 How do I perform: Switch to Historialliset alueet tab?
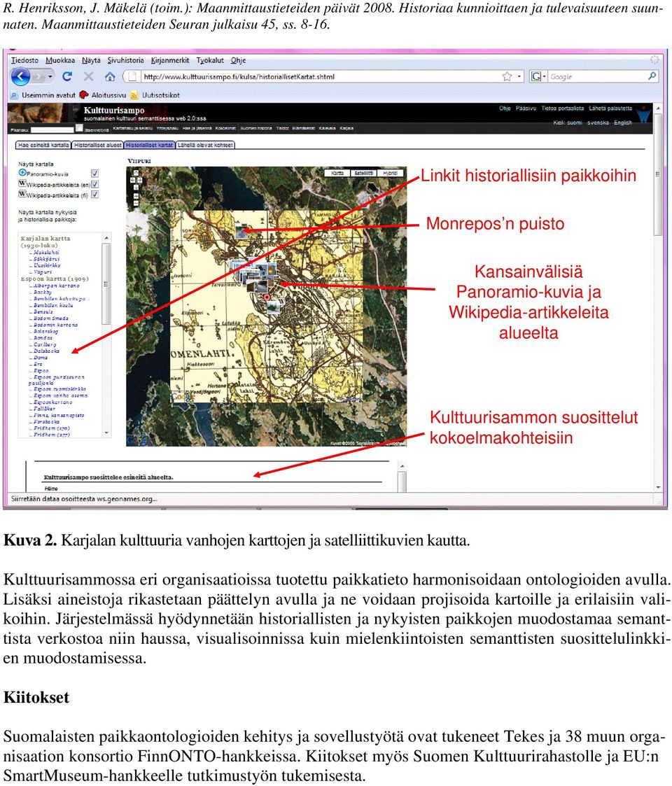98,145
